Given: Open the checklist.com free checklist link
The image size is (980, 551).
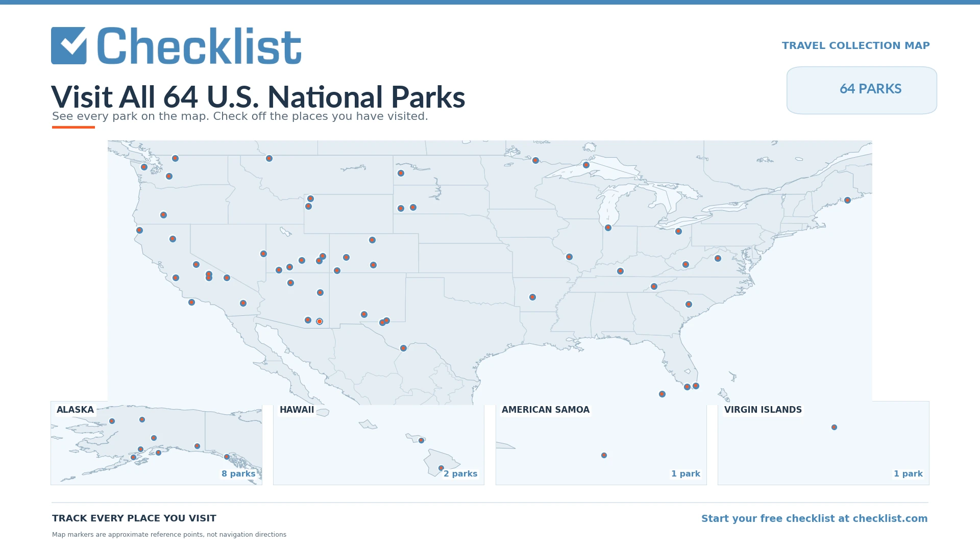Looking at the screenshot, I should (814, 518).
